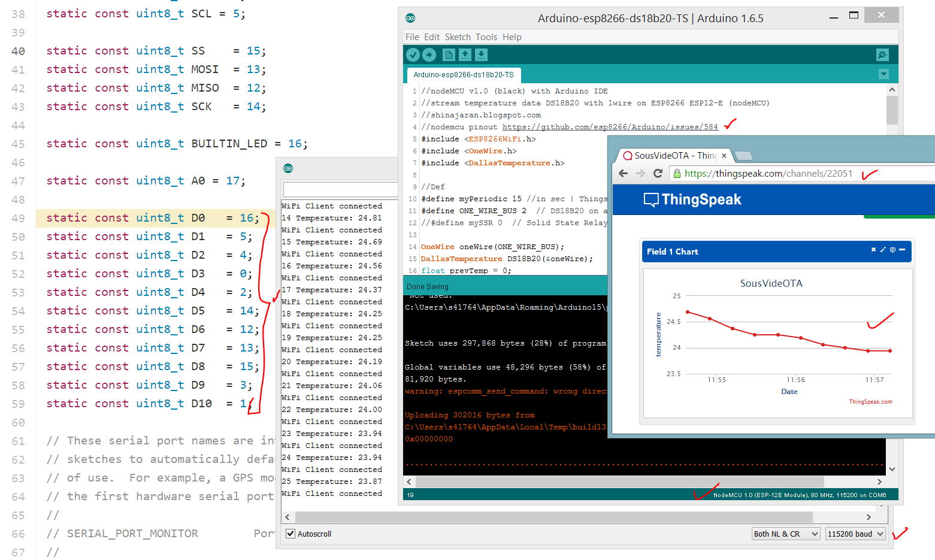
Task: Click code line 45 BUILTIN_LED definition
Action: [x=177, y=144]
